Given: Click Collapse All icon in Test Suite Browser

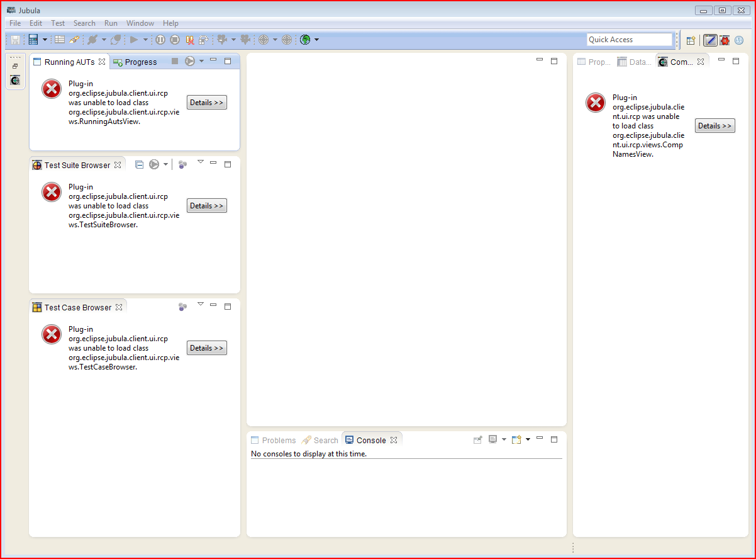Looking at the screenshot, I should coord(139,164).
